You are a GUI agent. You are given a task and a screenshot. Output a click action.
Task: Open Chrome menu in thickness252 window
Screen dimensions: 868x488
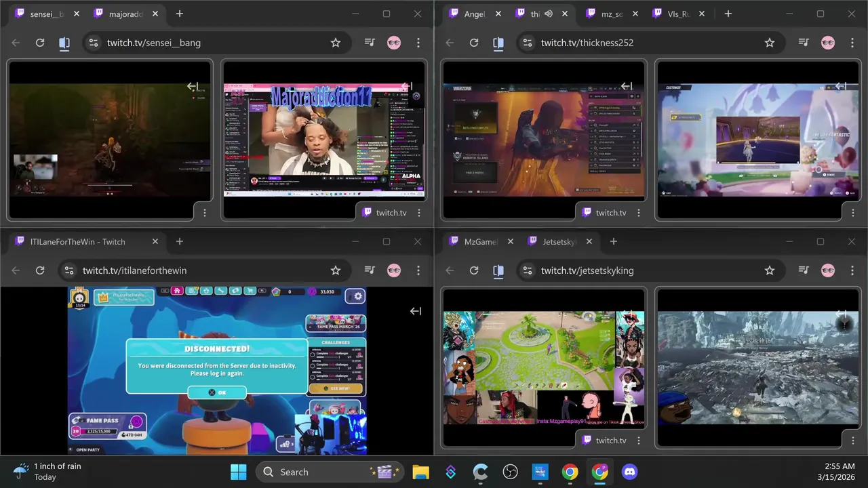(x=852, y=43)
